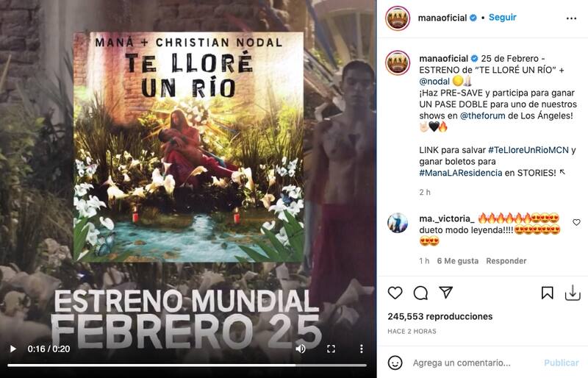Play the video
The image size is (588, 378).
pyautogui.click(x=12, y=349)
